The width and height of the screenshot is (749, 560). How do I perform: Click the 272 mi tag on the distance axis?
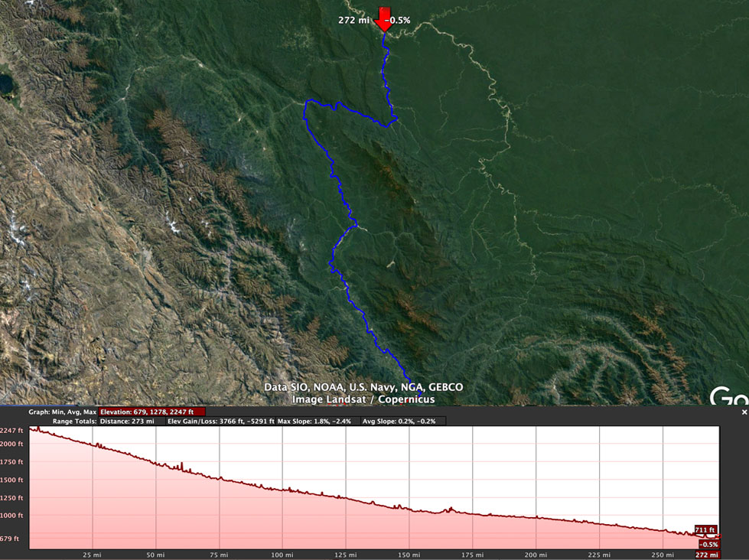click(x=708, y=555)
